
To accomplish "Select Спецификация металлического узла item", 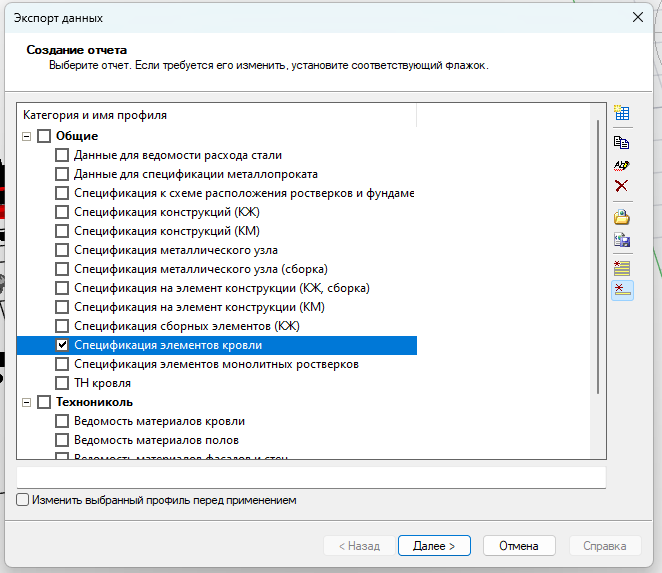I will 175,250.
